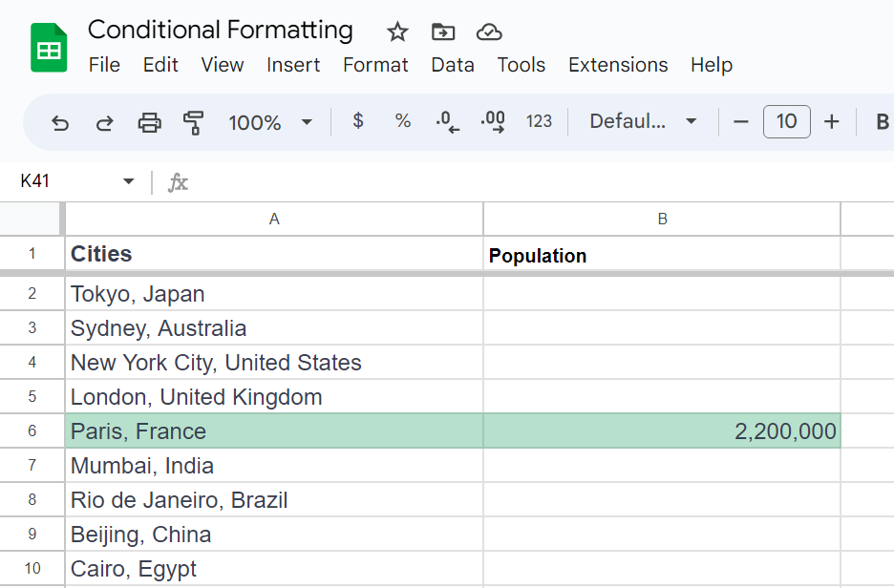Viewport: 894px width, 588px height.
Task: Click the move to folder icon
Action: [443, 31]
